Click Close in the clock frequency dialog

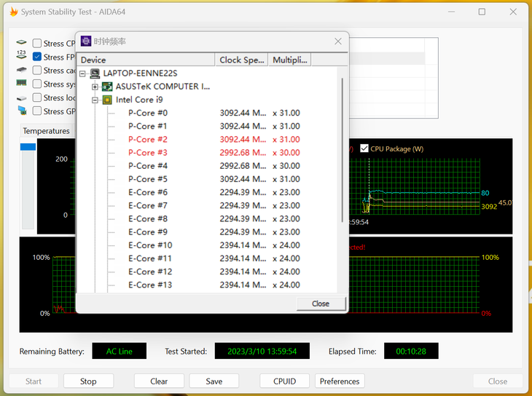coord(321,304)
